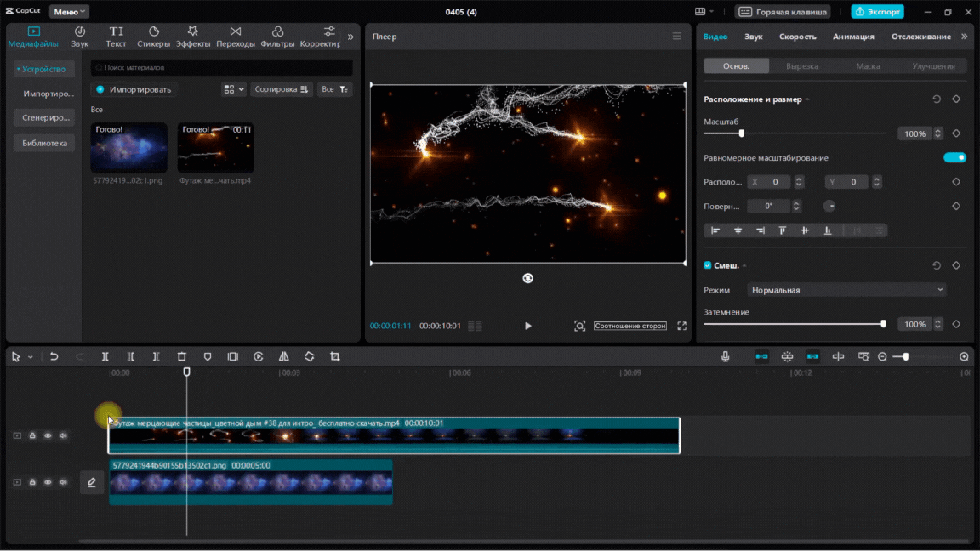The height and width of the screenshot is (551, 980).
Task: Hide the top video track with eye icon
Action: coord(48,435)
